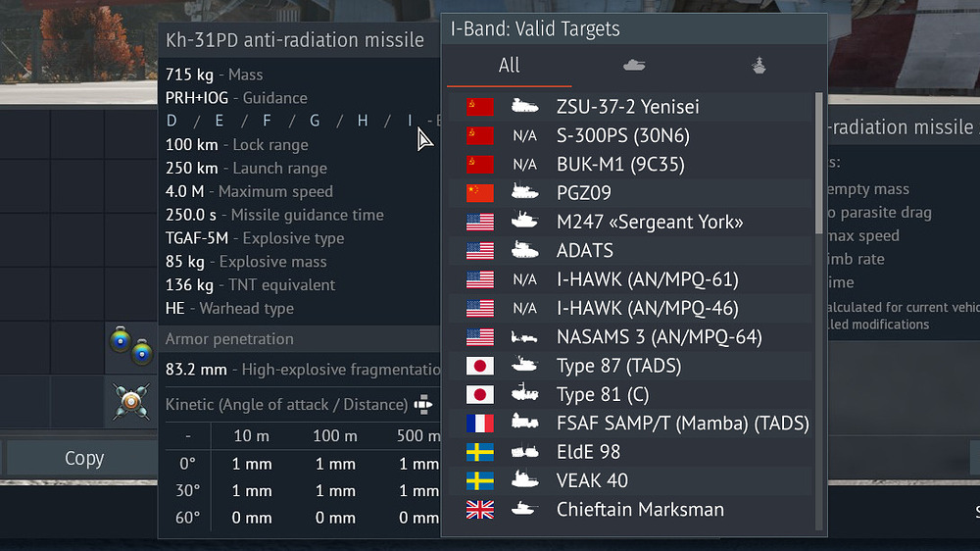Click the vehicle icon beside PGZ09
This screenshot has height=551, width=980.
click(x=524, y=192)
